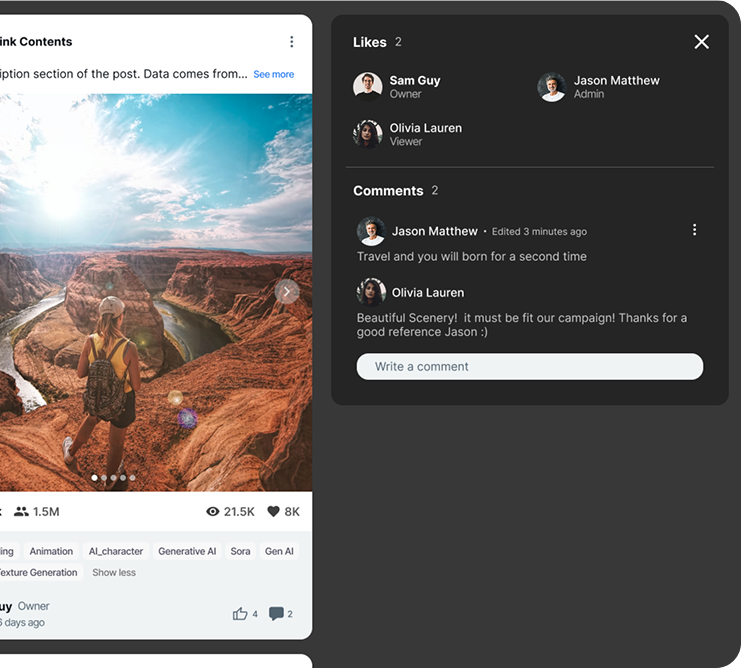This screenshot has width=741, height=668.
Task: Click the 'Owner' label in post footer
Action: (34, 606)
